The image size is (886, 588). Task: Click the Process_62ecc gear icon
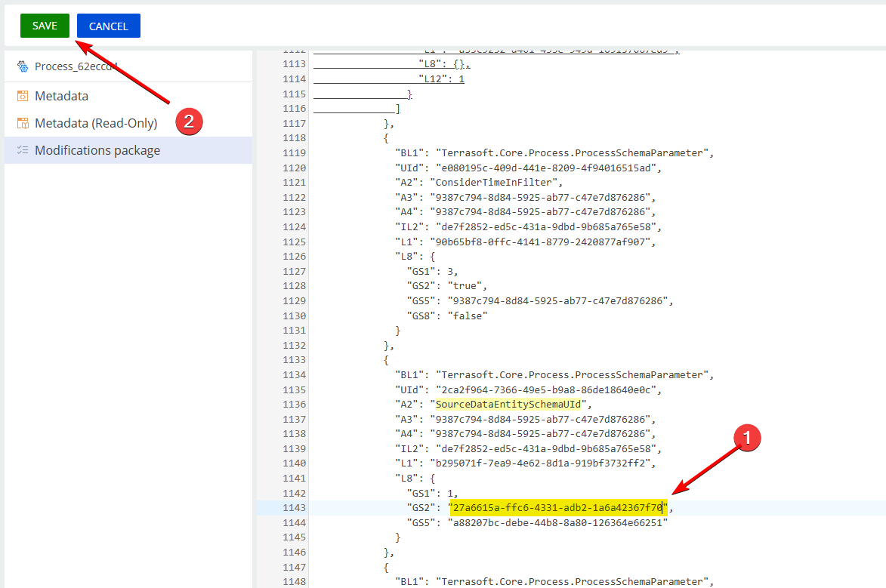[x=23, y=66]
